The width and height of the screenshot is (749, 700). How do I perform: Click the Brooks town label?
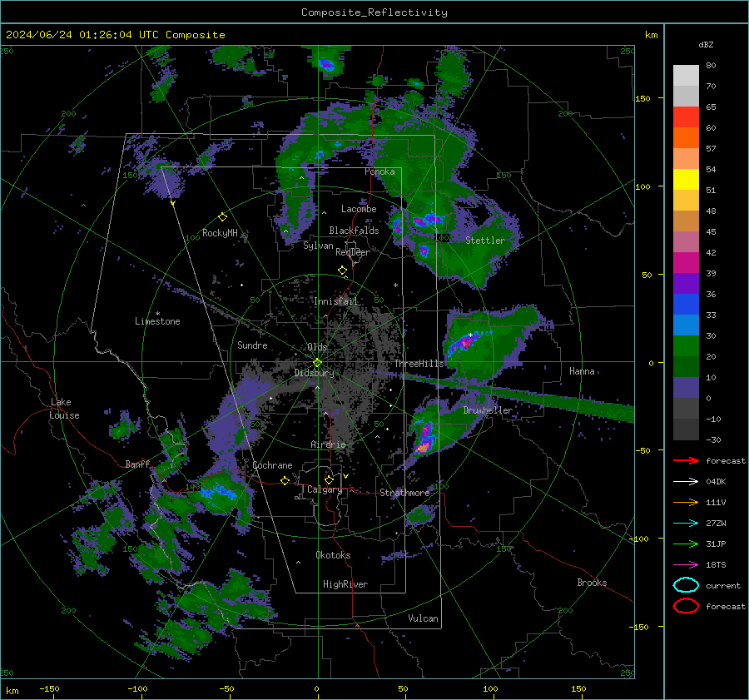coord(592,583)
